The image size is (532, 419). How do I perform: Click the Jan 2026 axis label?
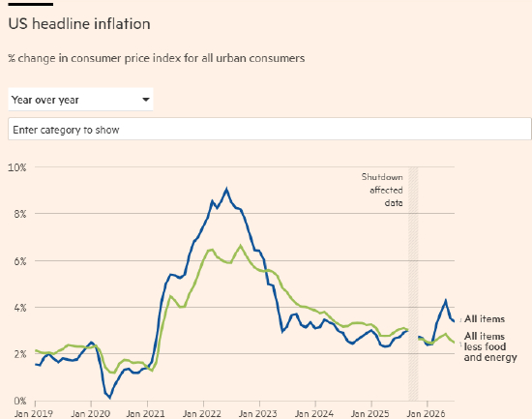pos(426,413)
